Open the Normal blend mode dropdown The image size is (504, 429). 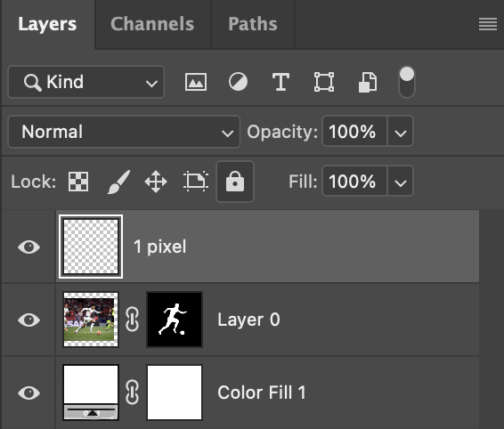[124, 132]
